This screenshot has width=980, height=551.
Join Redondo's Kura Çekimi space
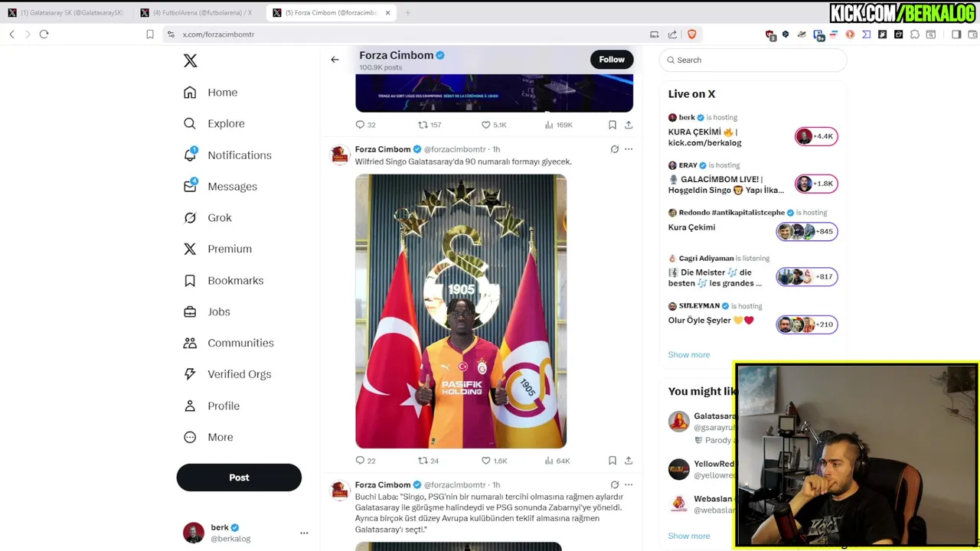[691, 227]
